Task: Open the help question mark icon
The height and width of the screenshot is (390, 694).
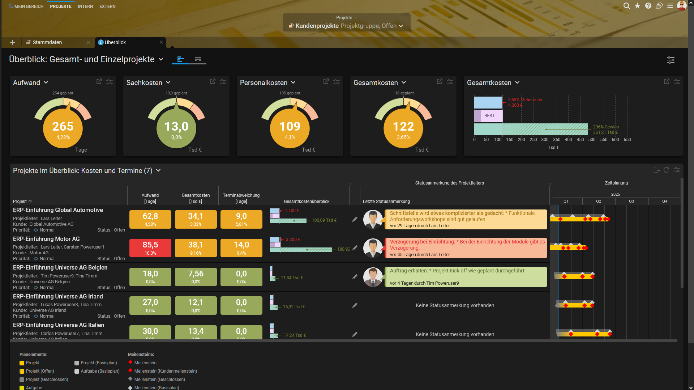Action: tap(648, 6)
